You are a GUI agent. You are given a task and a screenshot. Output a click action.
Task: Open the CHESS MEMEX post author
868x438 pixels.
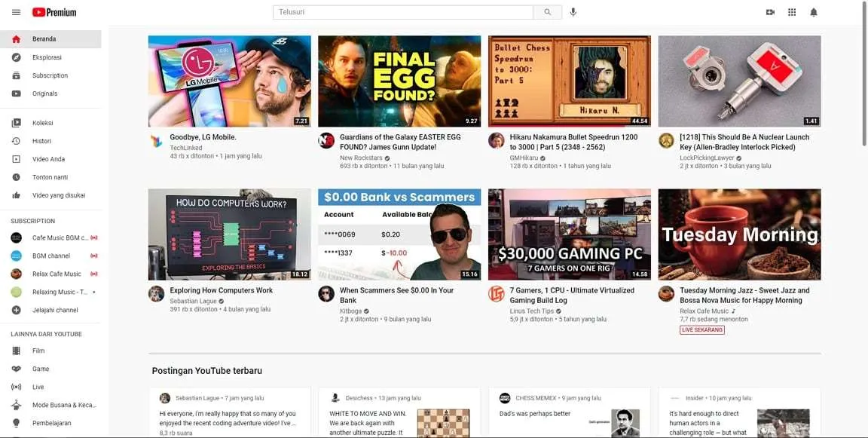coord(535,398)
